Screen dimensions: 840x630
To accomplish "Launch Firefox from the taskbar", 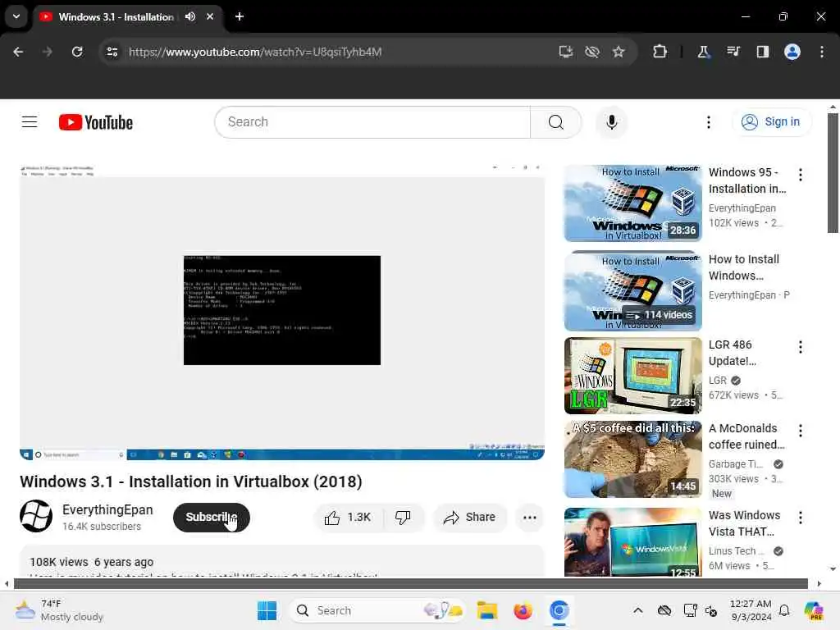I will click(523, 610).
